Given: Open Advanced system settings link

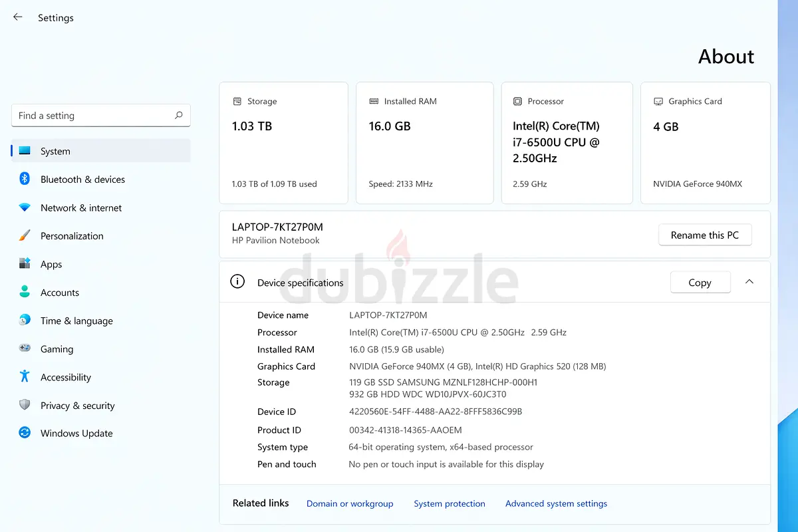Looking at the screenshot, I should point(556,503).
